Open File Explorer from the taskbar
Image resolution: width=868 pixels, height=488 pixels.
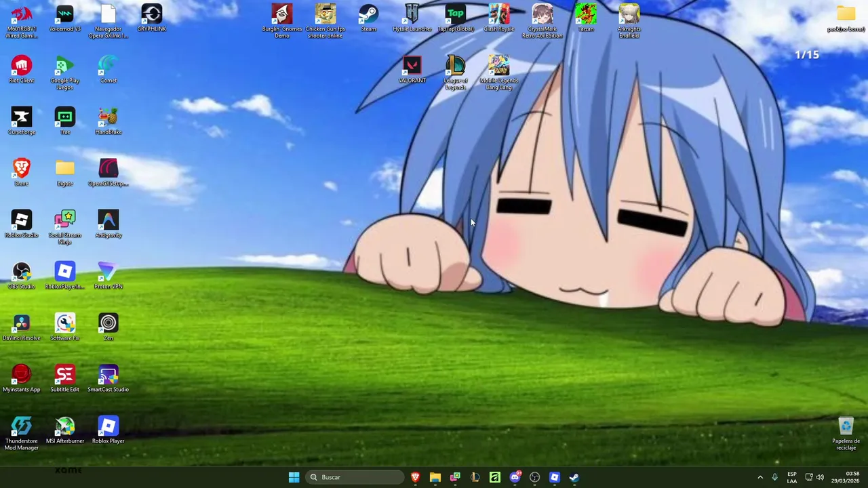(435, 477)
